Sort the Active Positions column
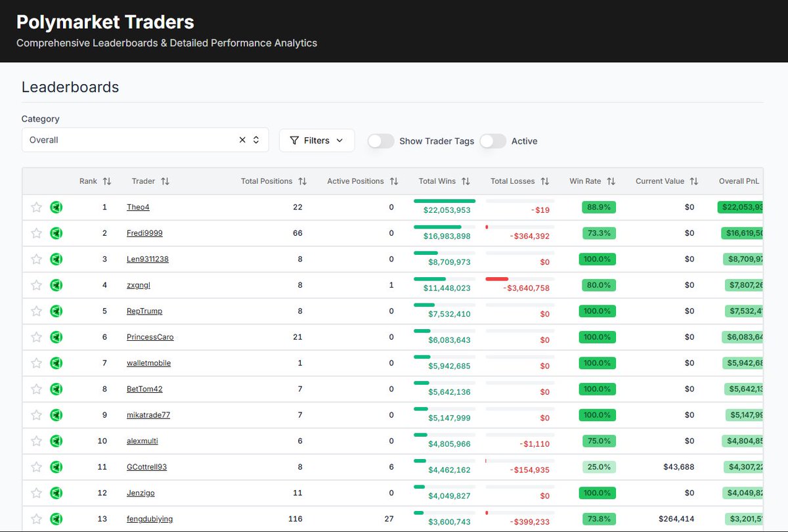 point(393,181)
